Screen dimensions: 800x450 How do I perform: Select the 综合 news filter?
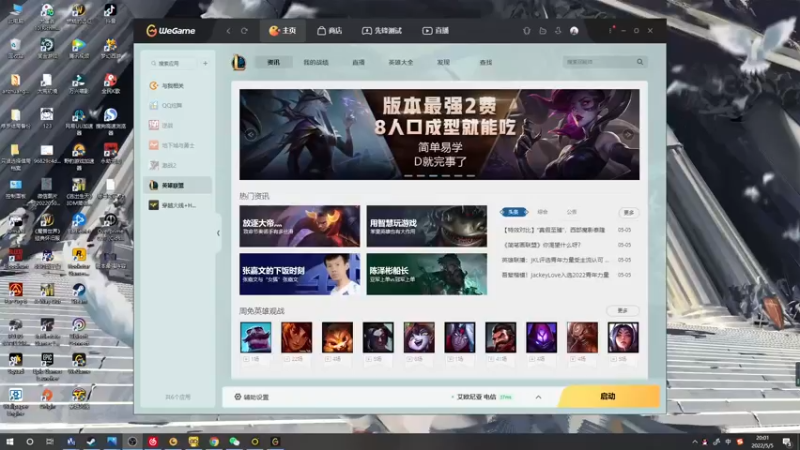[x=542, y=212]
